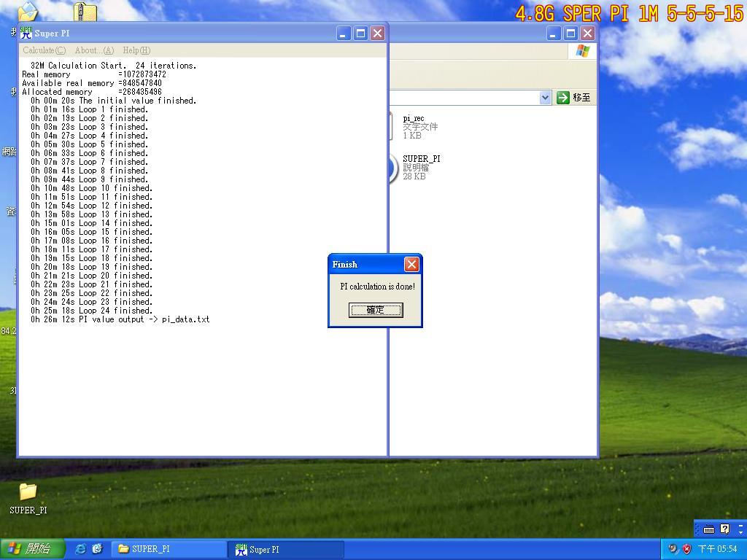
Task: Click the 'Real memory' log line
Action: pos(94,74)
